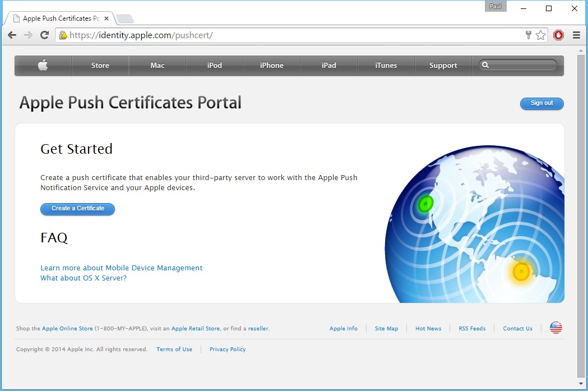Open the iPhone navigation tab
The height and width of the screenshot is (391, 588).
point(272,66)
